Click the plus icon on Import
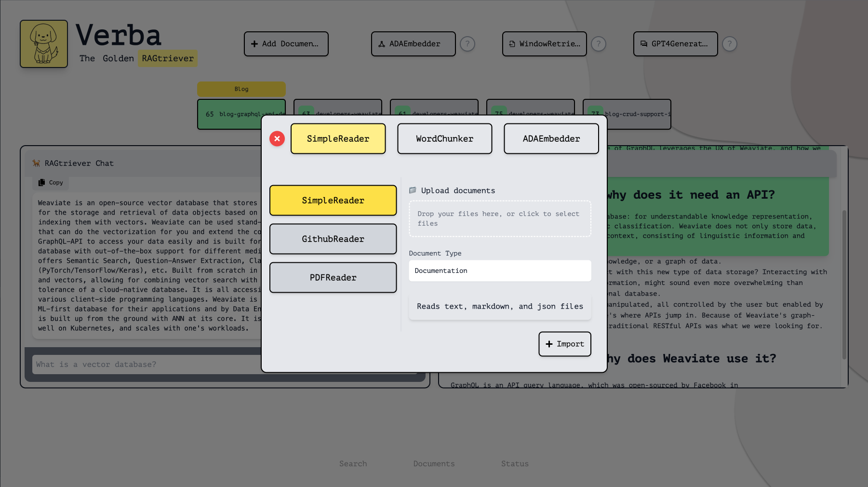The width and height of the screenshot is (868, 487). [549, 344]
